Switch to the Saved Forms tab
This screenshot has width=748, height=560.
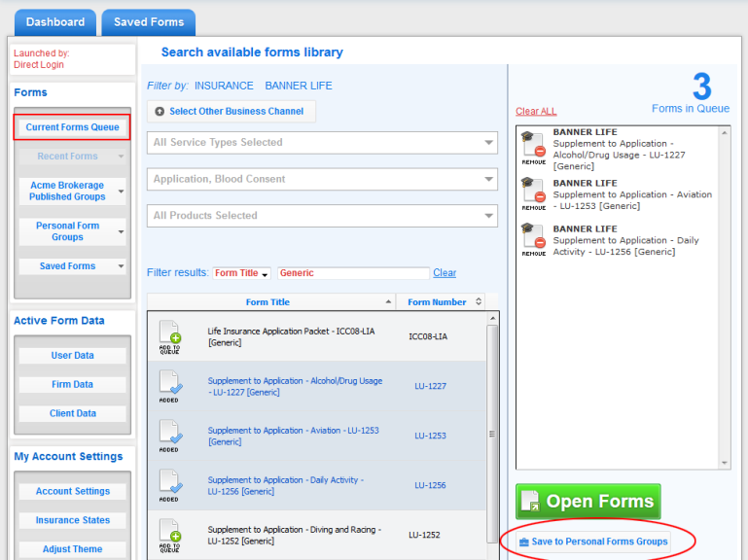[149, 22]
